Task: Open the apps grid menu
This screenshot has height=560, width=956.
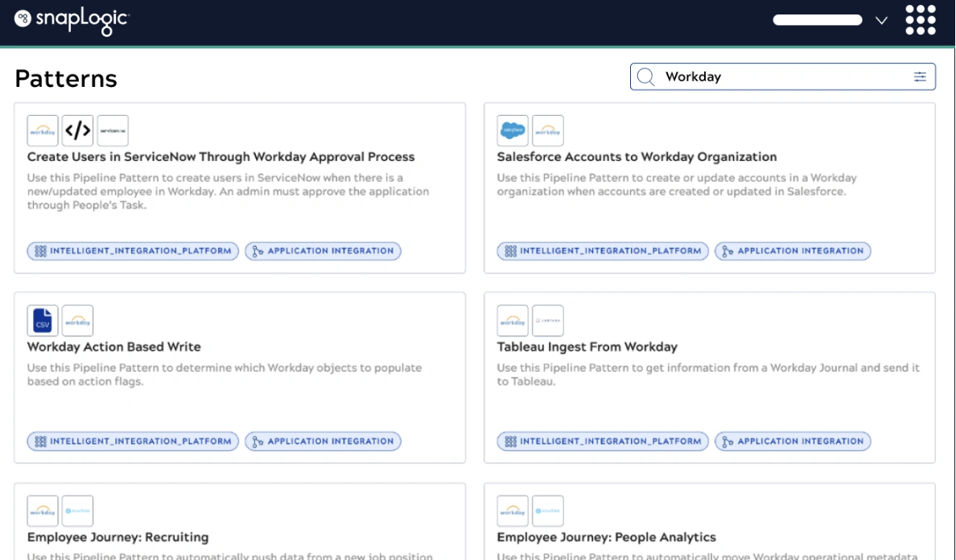Action: pyautogui.click(x=920, y=20)
